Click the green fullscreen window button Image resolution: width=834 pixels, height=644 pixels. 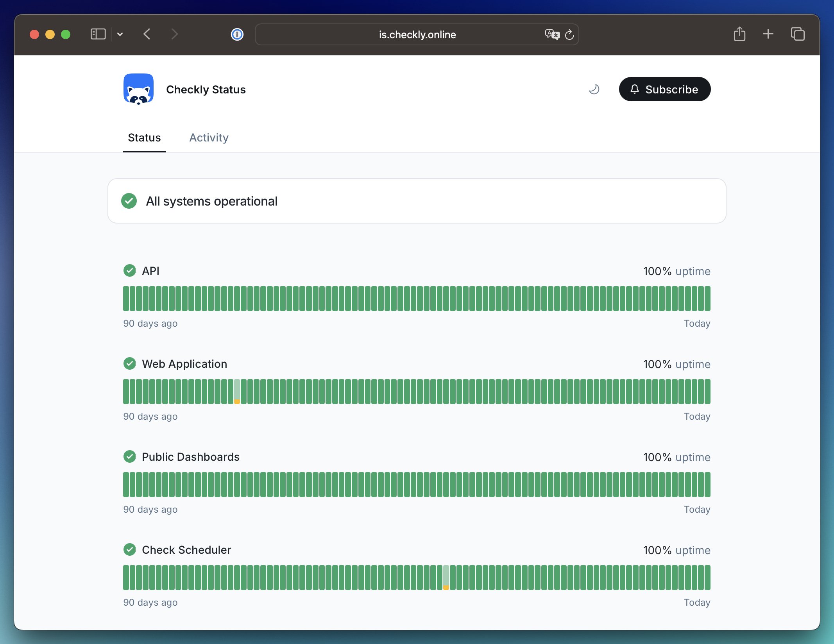coord(66,34)
